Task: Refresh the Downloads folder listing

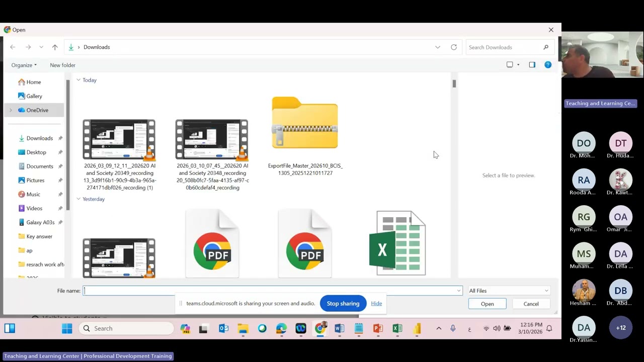Action: tap(454, 47)
